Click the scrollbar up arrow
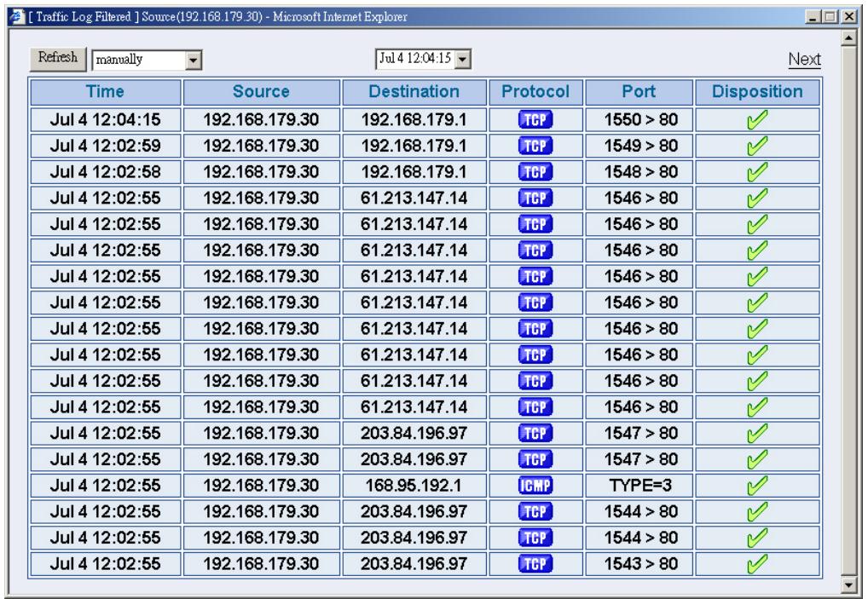Viewport: 868px width, 599px height. tap(848, 38)
